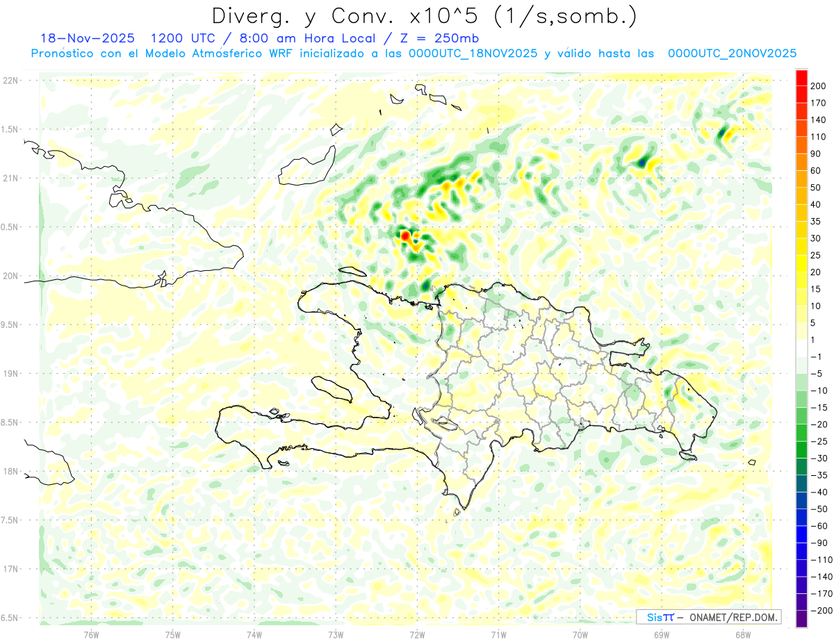
Task: Click the '71W' longitude label
Action: tap(498, 634)
